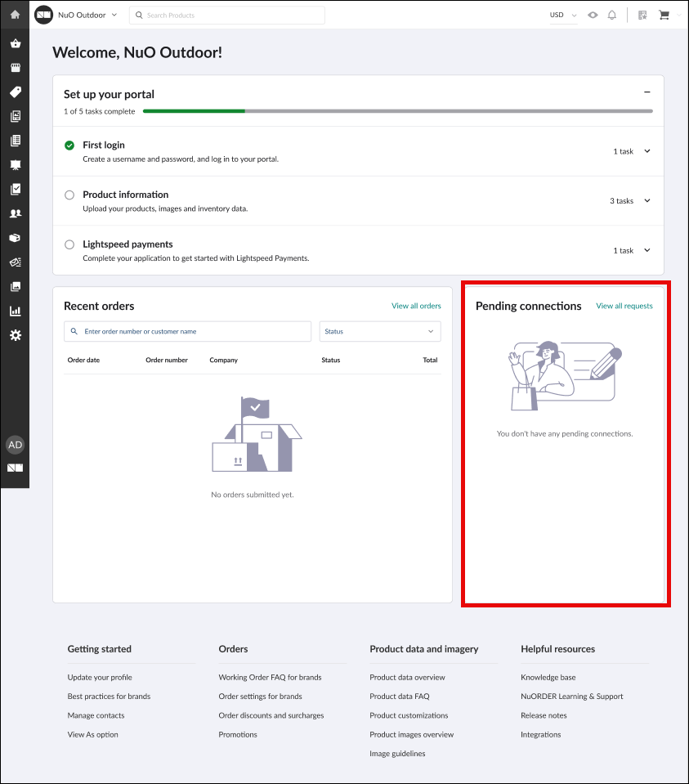Click the order number search field
This screenshot has width=689, height=784.
(x=188, y=331)
